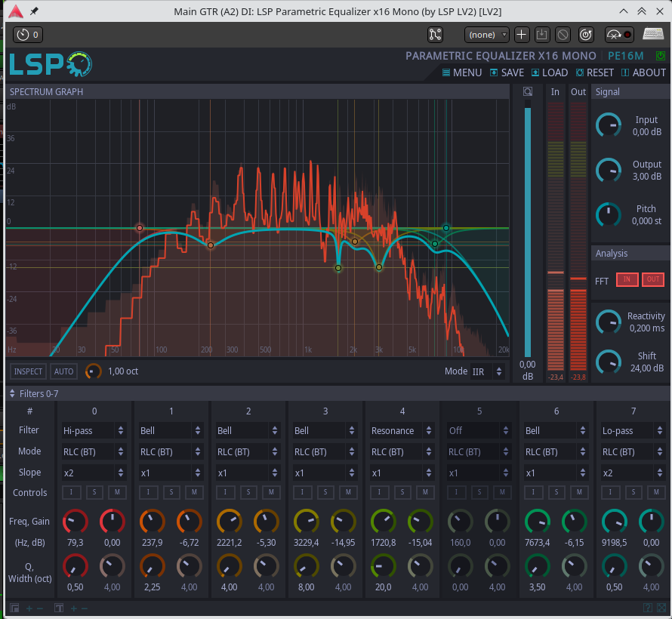Click the Output gain knob
Image resolution: width=672 pixels, height=619 pixels.
click(x=609, y=171)
